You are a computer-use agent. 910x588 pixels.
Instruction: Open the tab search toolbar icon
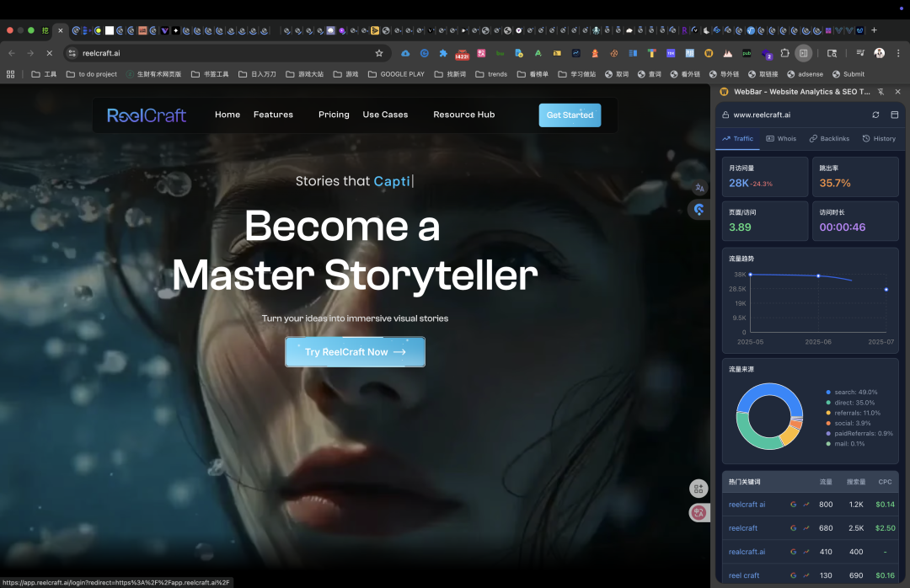pos(832,53)
